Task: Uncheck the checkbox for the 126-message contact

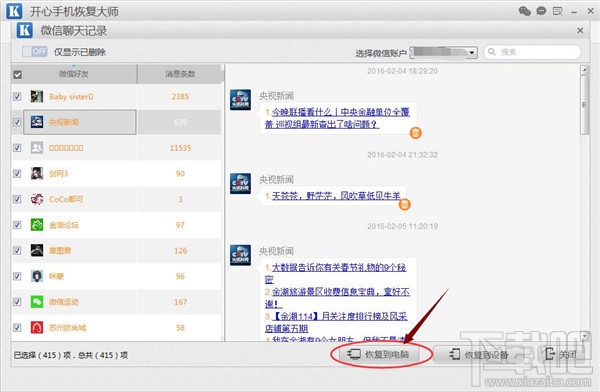Action: click(x=17, y=250)
